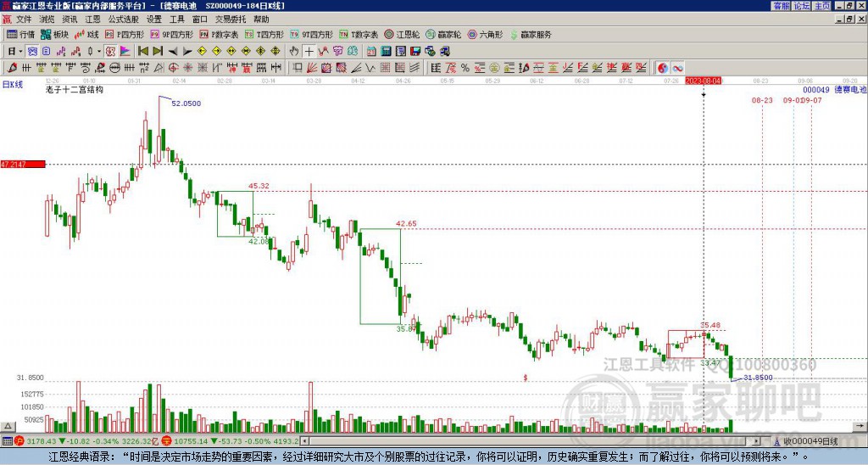Click the 论坛 link
868x465 pixels.
tap(801, 6)
